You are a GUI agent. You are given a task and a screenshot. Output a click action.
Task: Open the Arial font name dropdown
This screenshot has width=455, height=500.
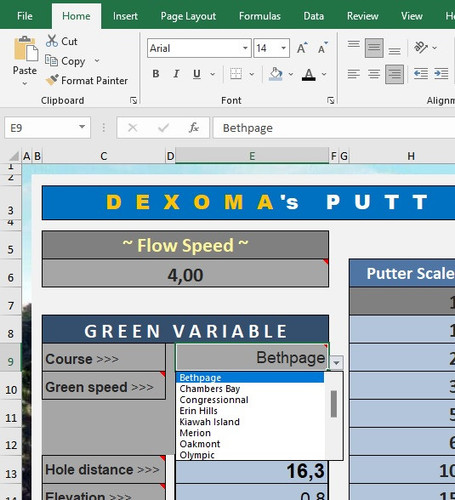point(245,48)
